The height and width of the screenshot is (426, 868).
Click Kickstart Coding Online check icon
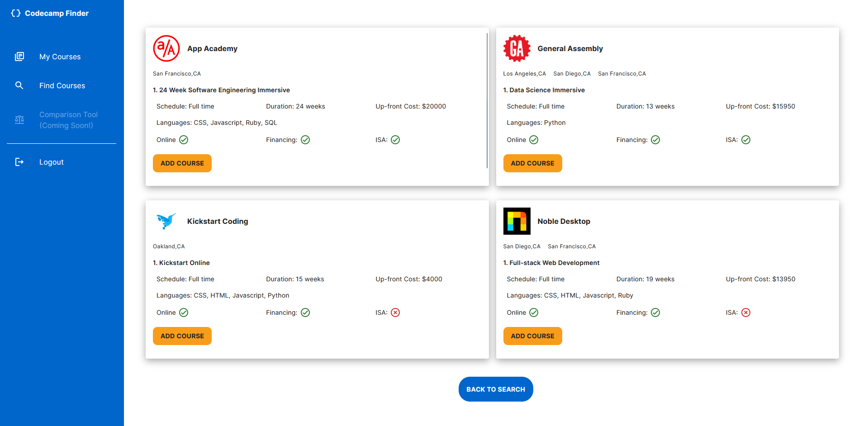point(184,312)
